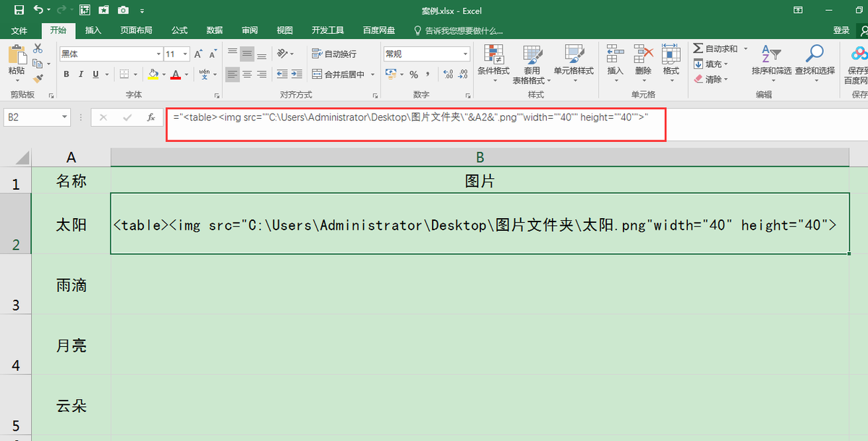The height and width of the screenshot is (441, 868).
Task: Switch to Page Layout (页面布局) tab
Action: (136, 30)
